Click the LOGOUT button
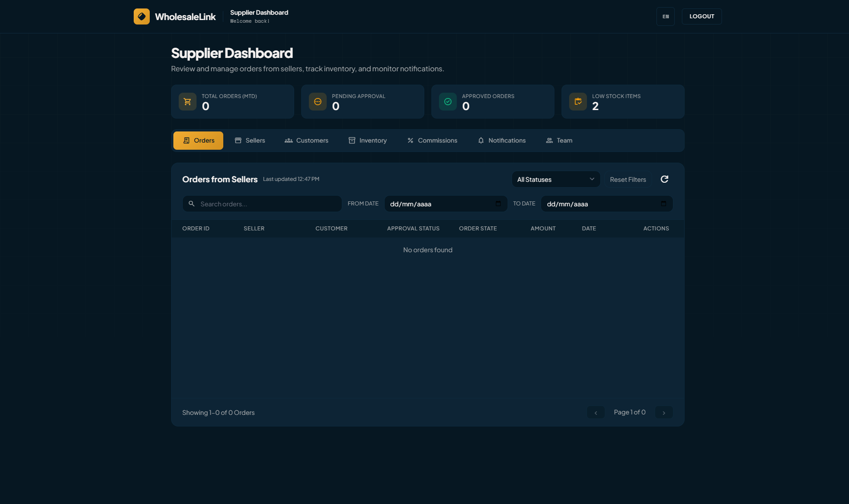Viewport: 849px width, 504px height. (x=702, y=16)
